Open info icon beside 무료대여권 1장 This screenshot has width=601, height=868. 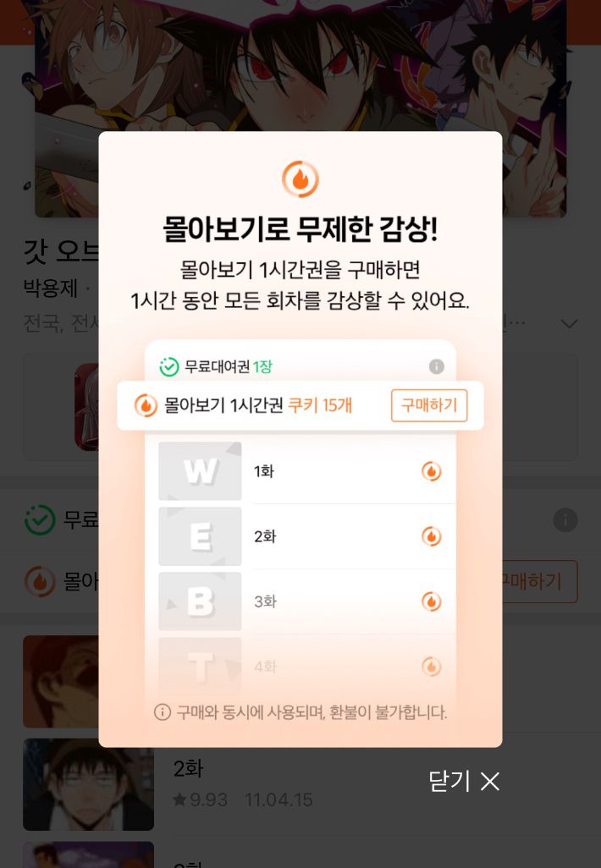pos(437,366)
